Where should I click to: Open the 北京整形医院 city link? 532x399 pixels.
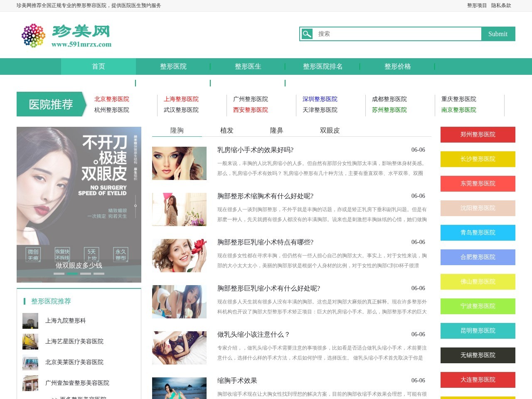(111, 99)
